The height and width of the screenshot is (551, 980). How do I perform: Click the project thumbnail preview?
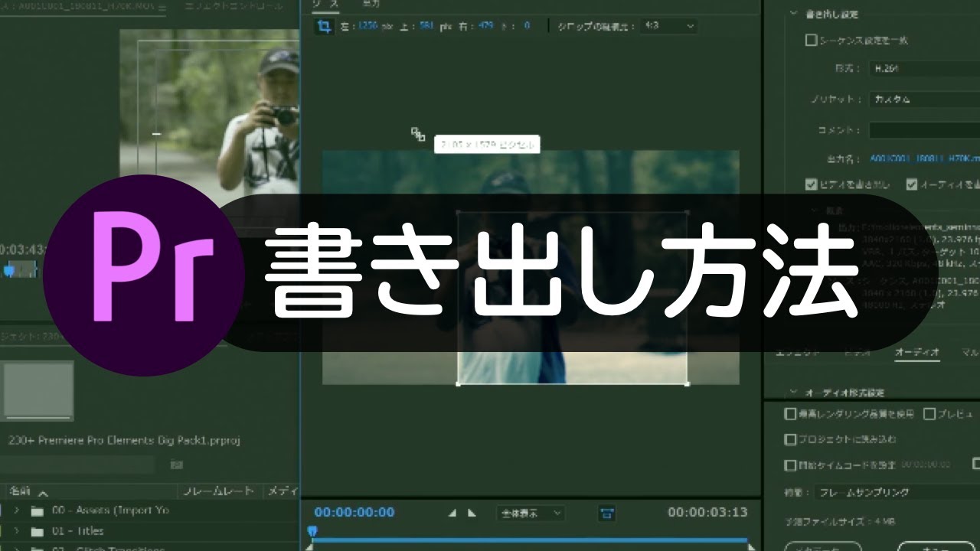(x=38, y=392)
